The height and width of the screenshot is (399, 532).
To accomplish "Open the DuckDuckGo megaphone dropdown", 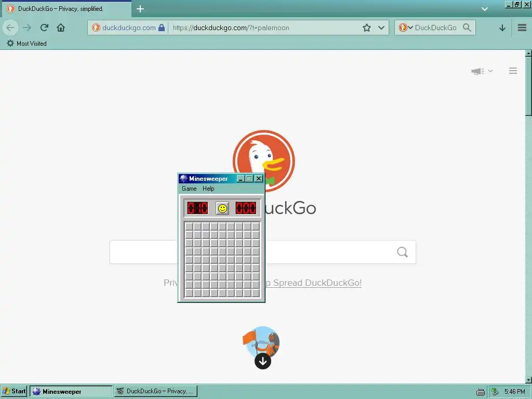I will point(482,71).
